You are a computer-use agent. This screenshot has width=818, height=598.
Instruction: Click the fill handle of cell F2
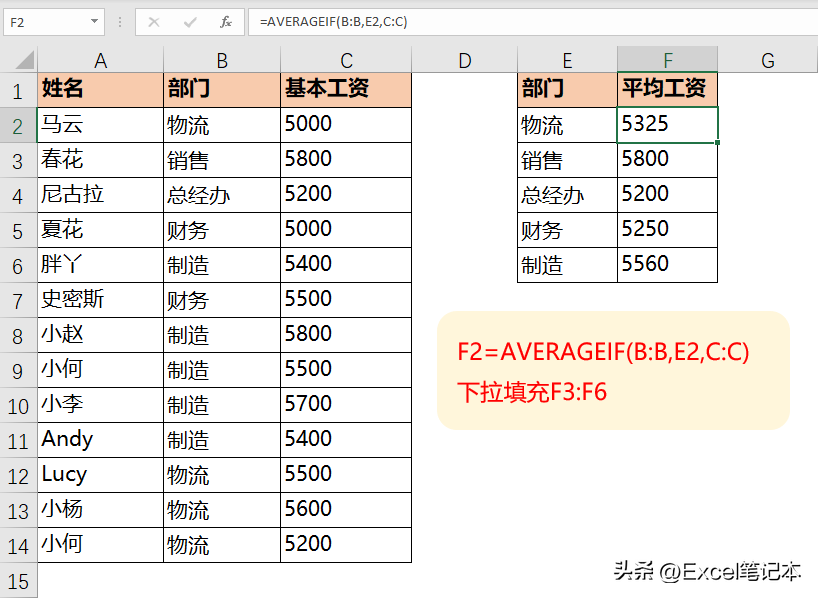[x=718, y=142]
